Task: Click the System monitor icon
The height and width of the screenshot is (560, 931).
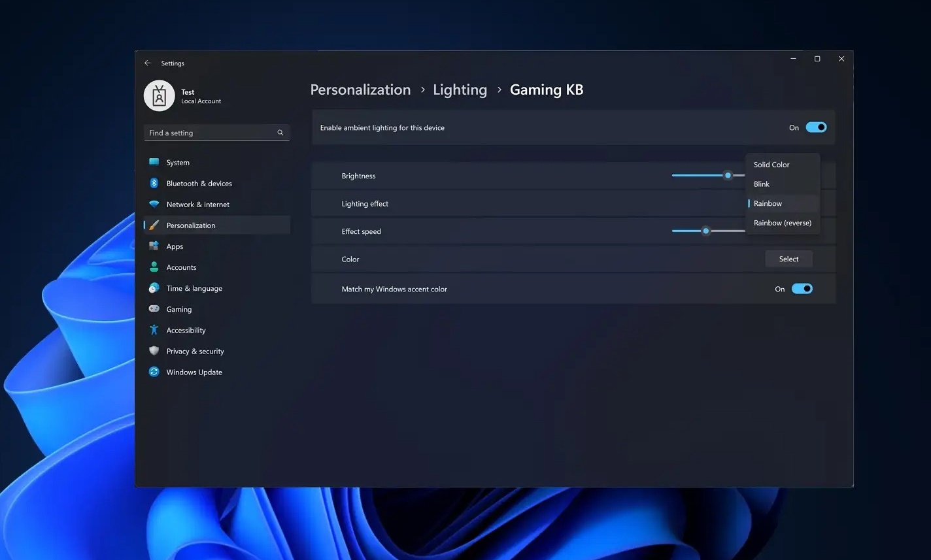Action: pos(154,162)
